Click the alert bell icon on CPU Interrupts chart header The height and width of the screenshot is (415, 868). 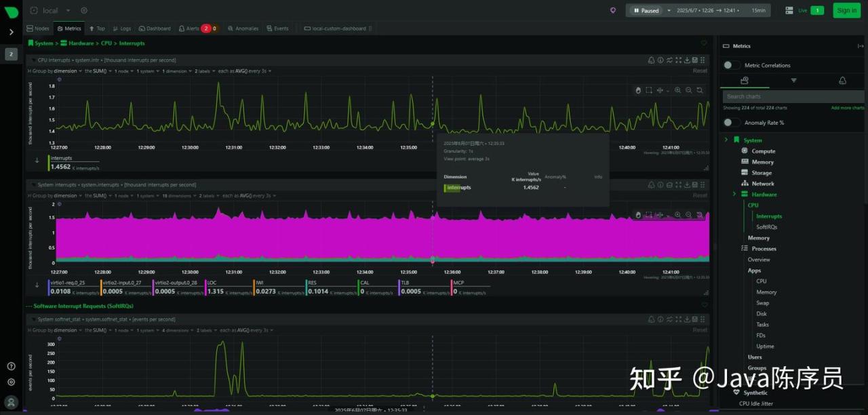(x=652, y=60)
